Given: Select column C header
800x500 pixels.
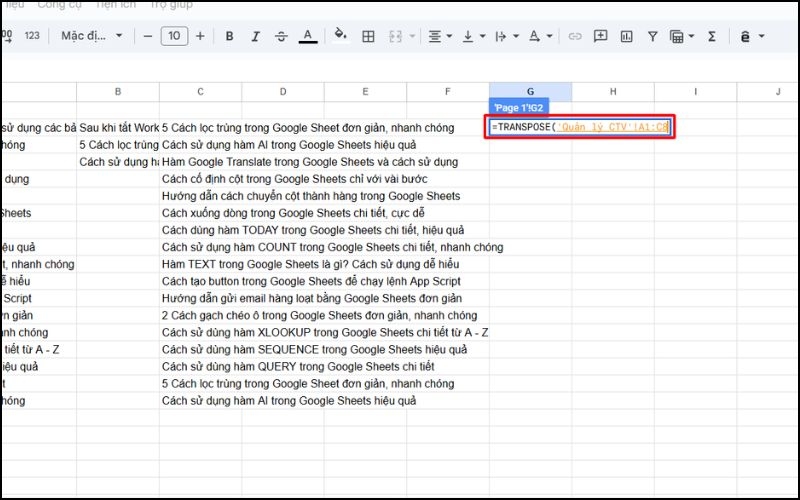Looking at the screenshot, I should (x=201, y=92).
